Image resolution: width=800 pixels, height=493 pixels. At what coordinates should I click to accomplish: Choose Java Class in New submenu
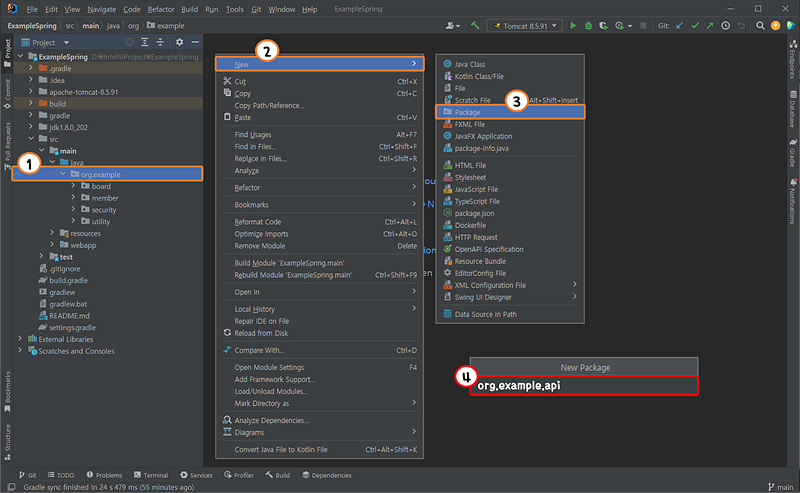[x=510, y=64]
